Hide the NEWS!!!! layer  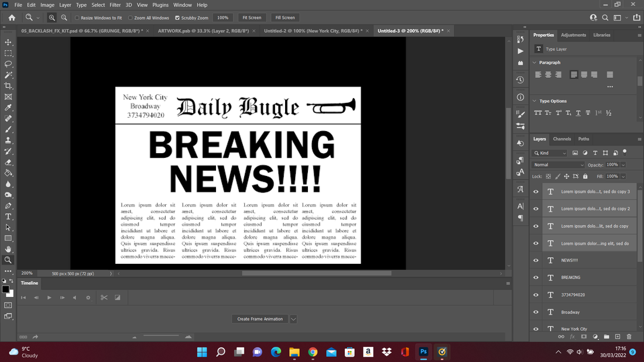point(536,260)
